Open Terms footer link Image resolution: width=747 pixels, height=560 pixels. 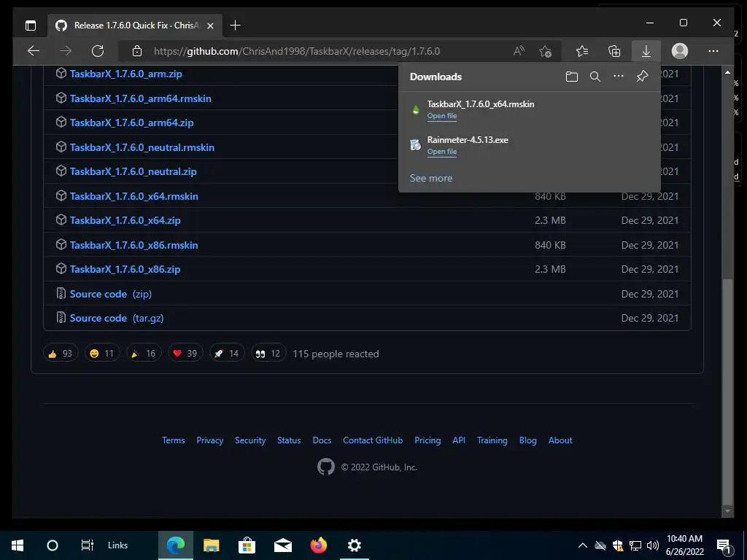pos(174,440)
